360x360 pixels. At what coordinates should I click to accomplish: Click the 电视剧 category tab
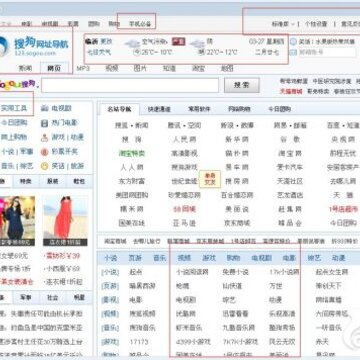tap(261, 258)
